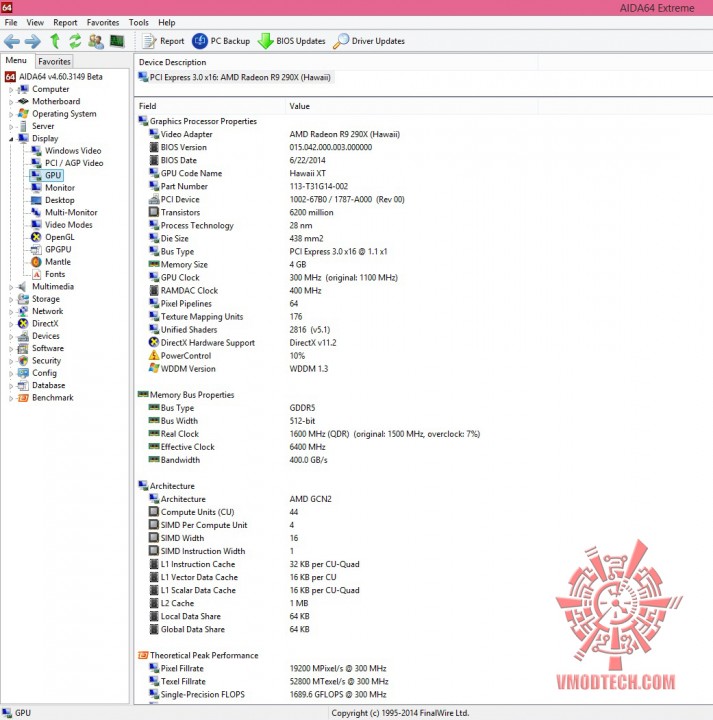
Task: Open BIOS Updates from toolbar
Action: point(292,41)
